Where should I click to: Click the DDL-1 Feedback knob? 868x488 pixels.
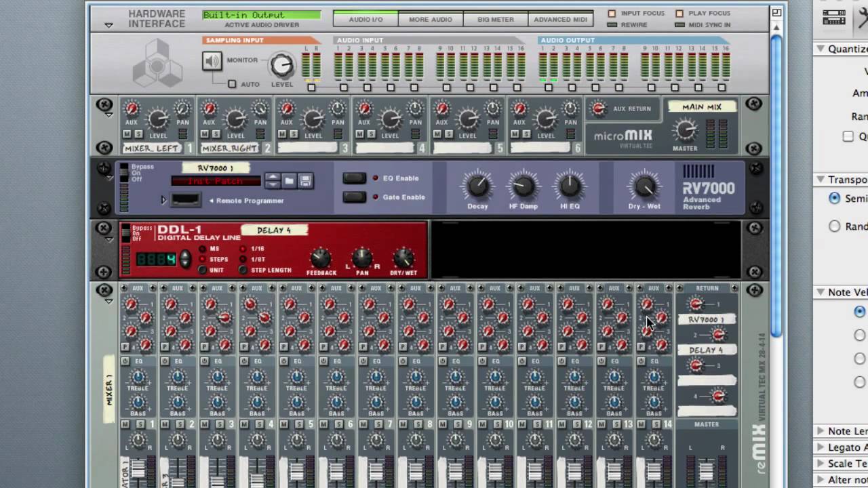[321, 258]
